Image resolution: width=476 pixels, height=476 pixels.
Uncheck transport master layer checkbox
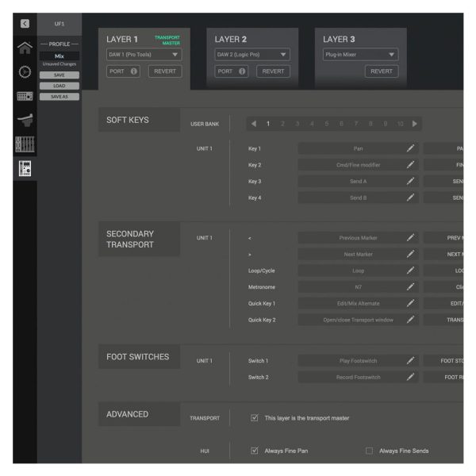(x=255, y=418)
